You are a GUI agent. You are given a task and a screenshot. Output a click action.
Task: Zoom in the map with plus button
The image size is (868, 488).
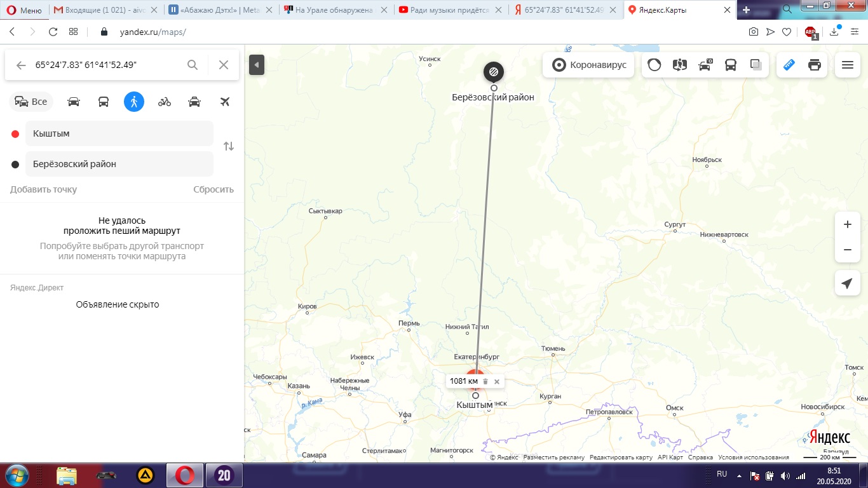(x=847, y=224)
